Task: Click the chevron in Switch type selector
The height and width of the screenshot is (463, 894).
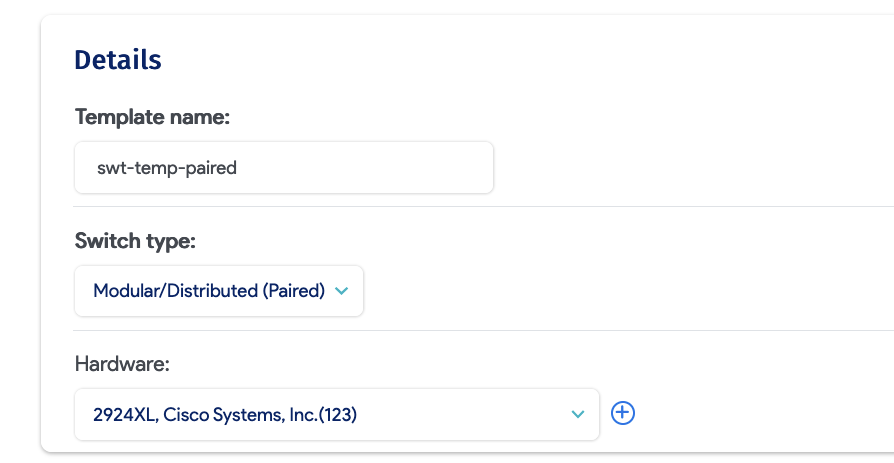Action: tap(341, 291)
